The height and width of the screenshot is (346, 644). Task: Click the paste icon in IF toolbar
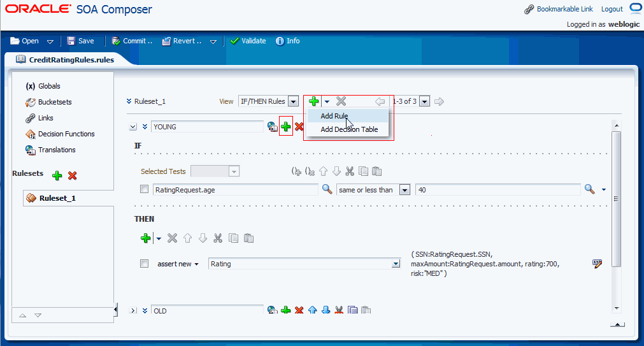click(376, 171)
